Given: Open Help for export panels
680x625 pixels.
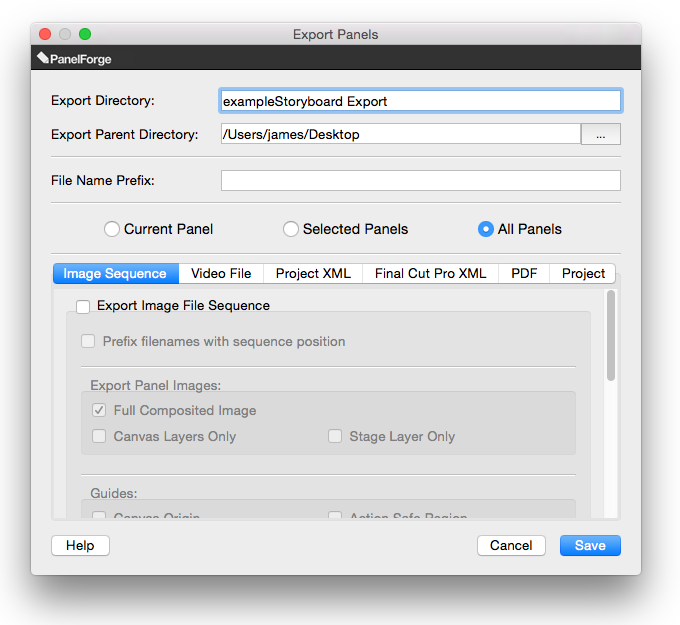Looking at the screenshot, I should point(80,545).
